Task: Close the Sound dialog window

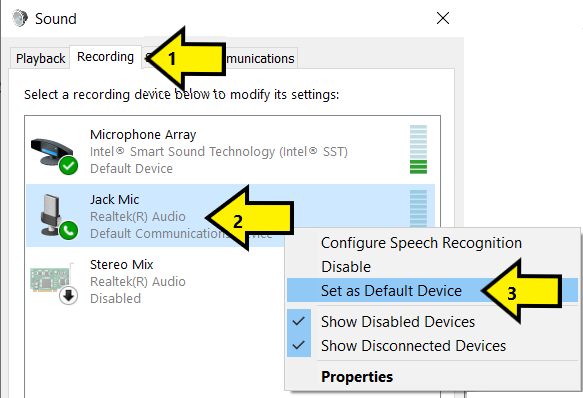Action: tap(443, 18)
